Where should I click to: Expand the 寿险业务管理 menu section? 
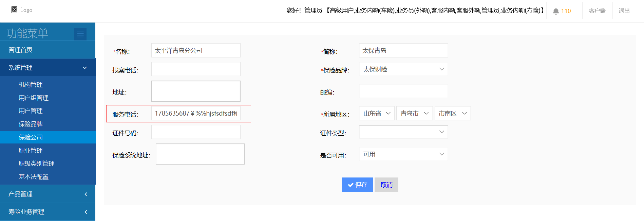point(48,212)
